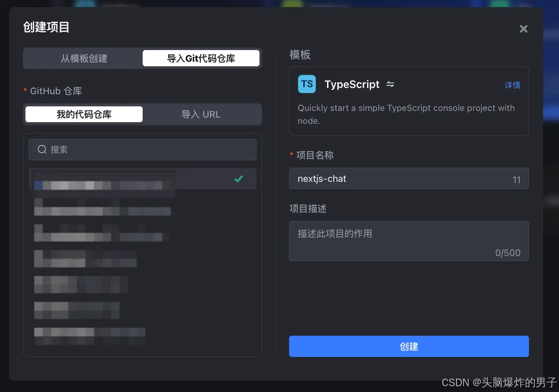Image resolution: width=559 pixels, height=392 pixels.
Task: Click the magnifier icon in the search box
Action: click(x=42, y=149)
